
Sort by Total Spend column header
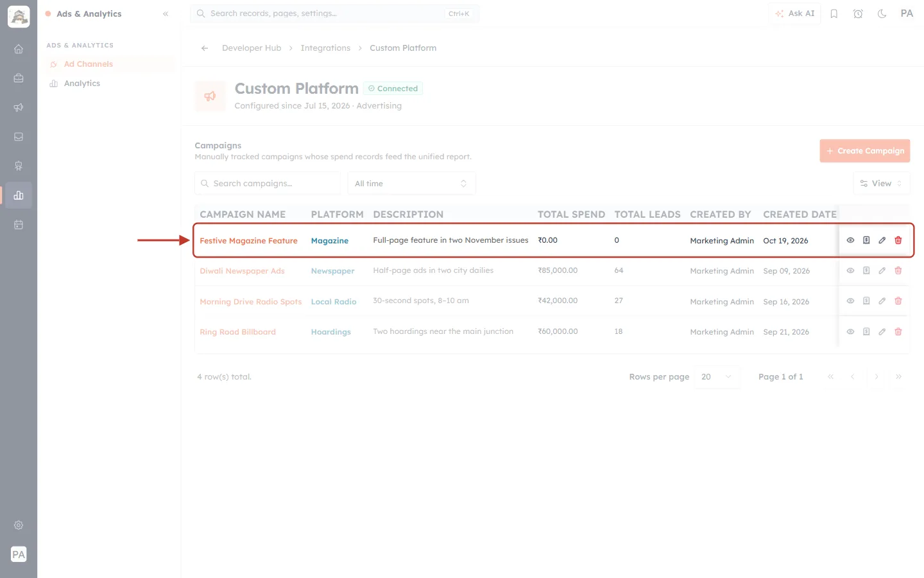pyautogui.click(x=571, y=215)
